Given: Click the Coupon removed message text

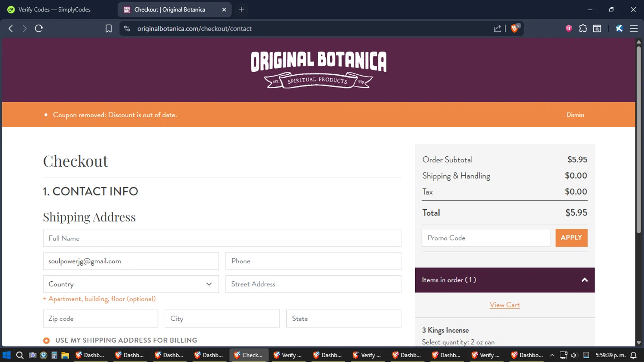Looking at the screenshot, I should [115, 115].
